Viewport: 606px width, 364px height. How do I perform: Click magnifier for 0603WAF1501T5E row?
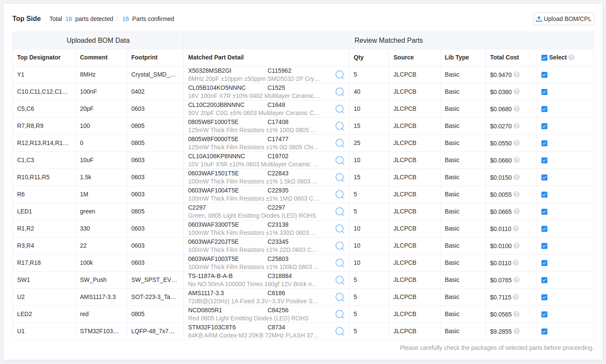pos(340,178)
